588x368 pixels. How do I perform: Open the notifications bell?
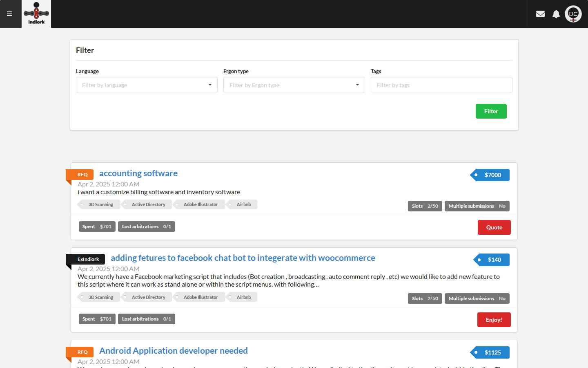[556, 14]
